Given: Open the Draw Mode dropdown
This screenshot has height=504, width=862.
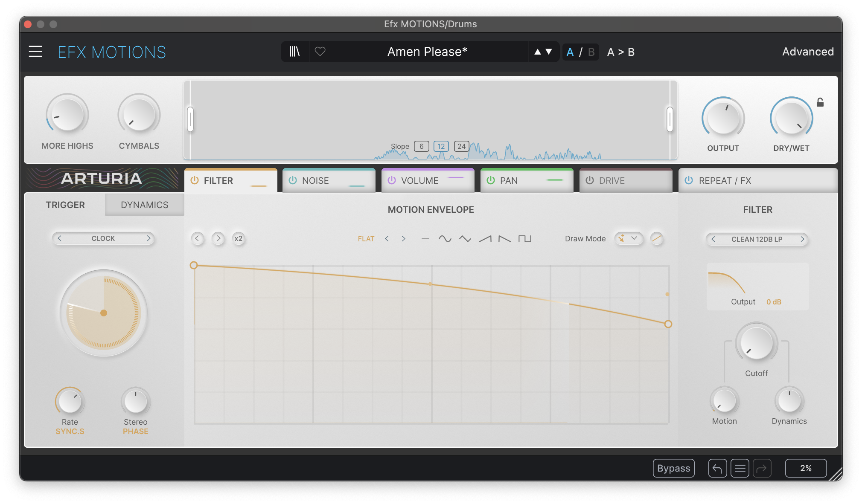Looking at the screenshot, I should click(628, 239).
